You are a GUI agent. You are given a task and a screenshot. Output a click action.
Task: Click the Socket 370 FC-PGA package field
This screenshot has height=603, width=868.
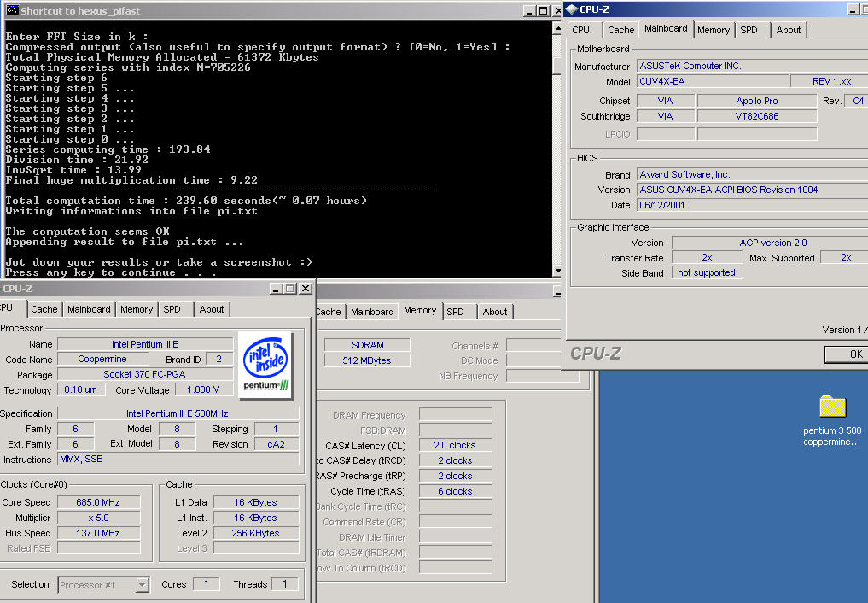pos(145,374)
